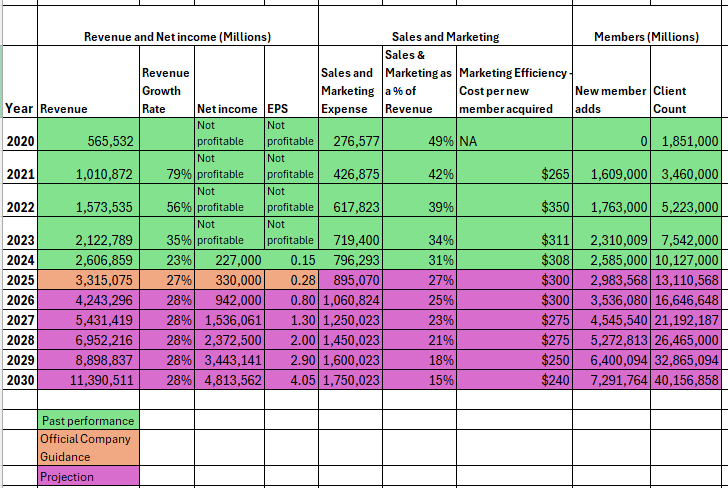This screenshot has width=728, height=488.
Task: Select the 2020 revenue cell 565,532
Action: coord(88,134)
